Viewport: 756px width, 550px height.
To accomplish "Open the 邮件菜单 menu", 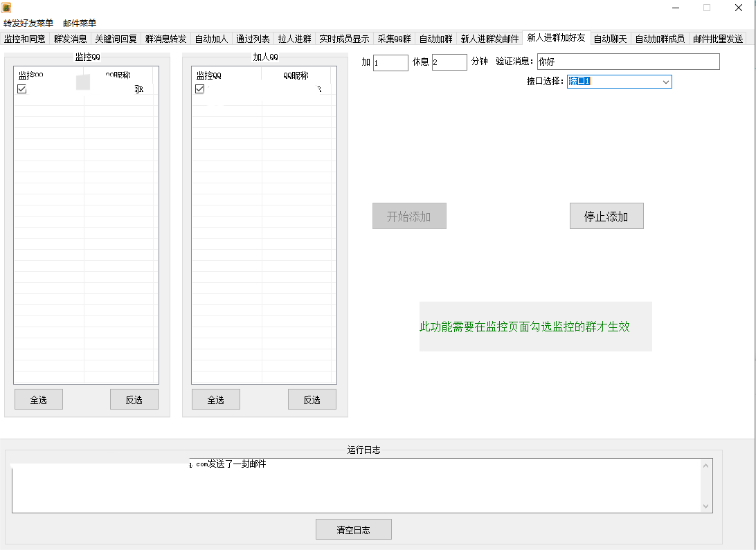I will [x=80, y=24].
